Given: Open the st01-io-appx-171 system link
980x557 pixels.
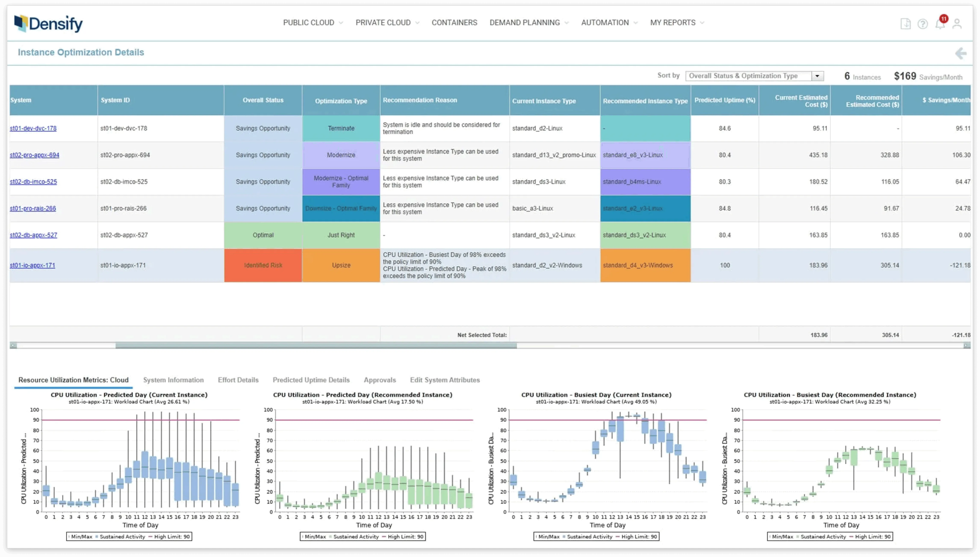Looking at the screenshot, I should (x=32, y=265).
